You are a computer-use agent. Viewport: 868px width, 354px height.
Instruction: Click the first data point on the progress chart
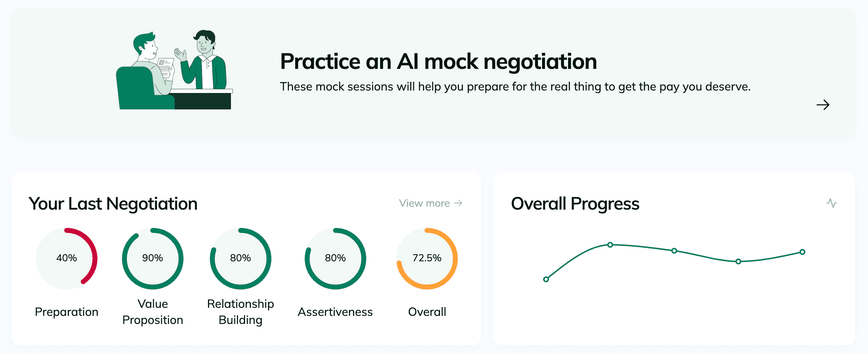coord(546,279)
